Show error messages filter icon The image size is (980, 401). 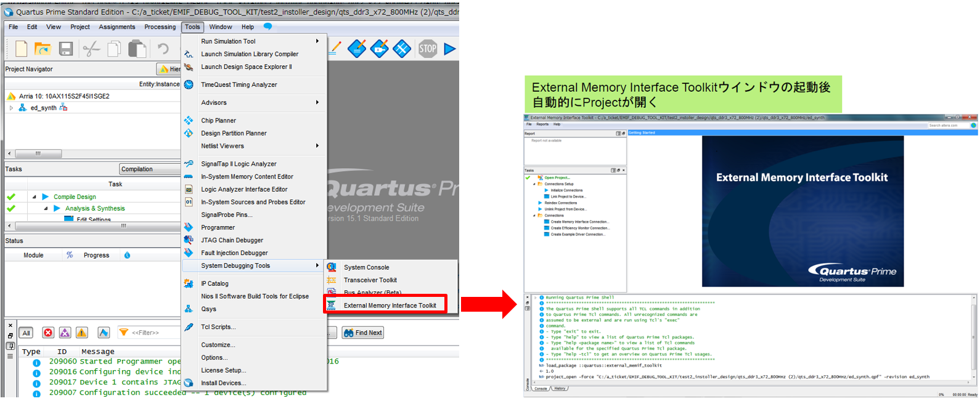[x=48, y=333]
